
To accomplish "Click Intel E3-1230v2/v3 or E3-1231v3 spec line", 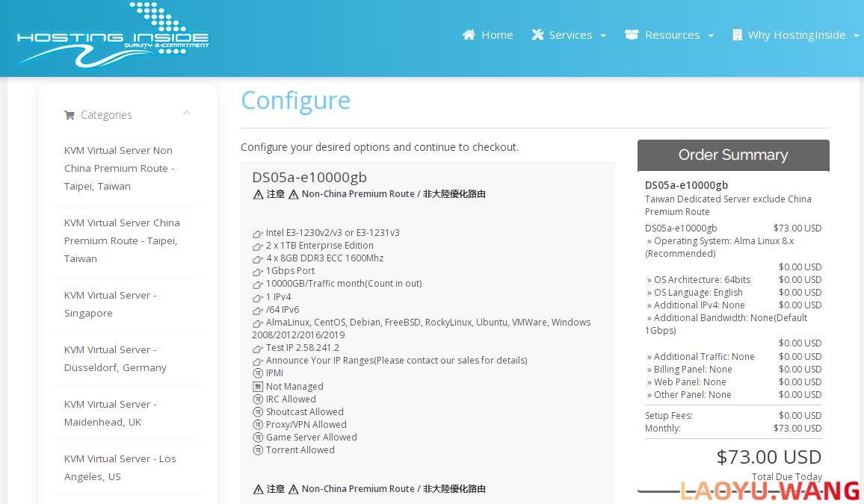I will coord(333,233).
